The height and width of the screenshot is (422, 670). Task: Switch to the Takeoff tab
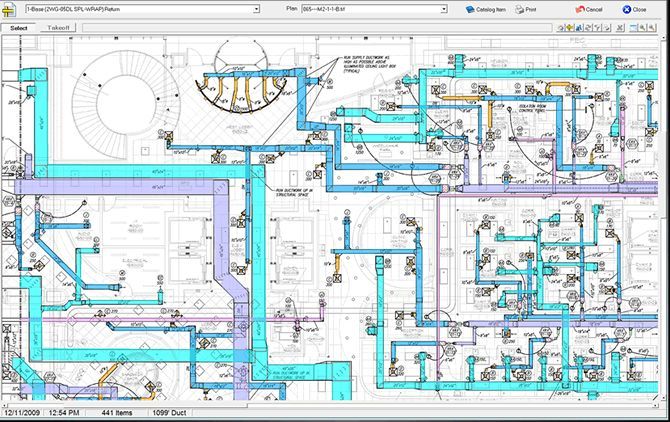pos(58,28)
